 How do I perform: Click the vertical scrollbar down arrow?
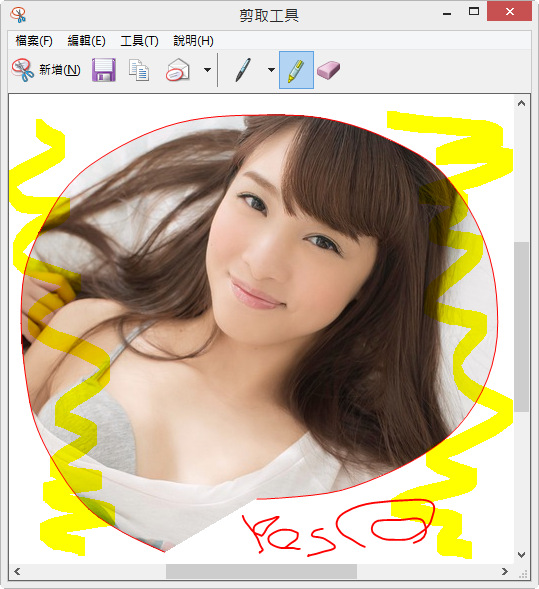521,555
